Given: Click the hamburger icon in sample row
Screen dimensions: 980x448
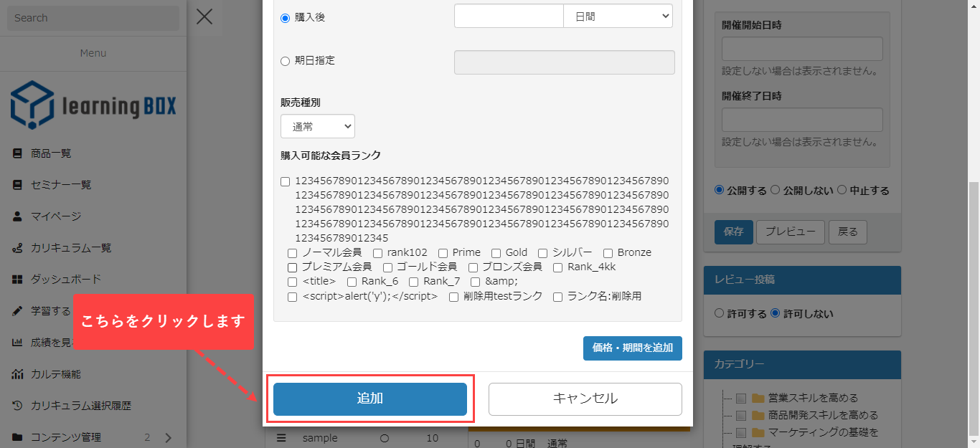Looking at the screenshot, I should click(x=281, y=438).
